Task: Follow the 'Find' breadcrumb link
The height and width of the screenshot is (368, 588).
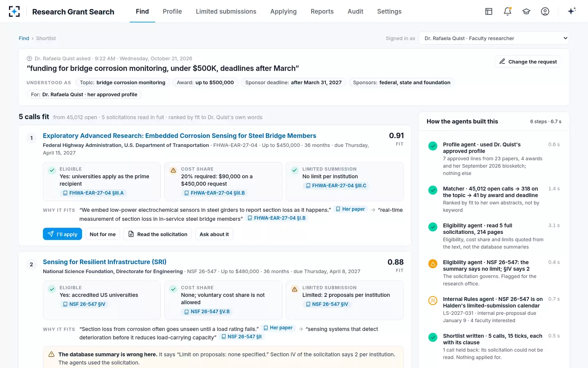Action: [x=24, y=38]
